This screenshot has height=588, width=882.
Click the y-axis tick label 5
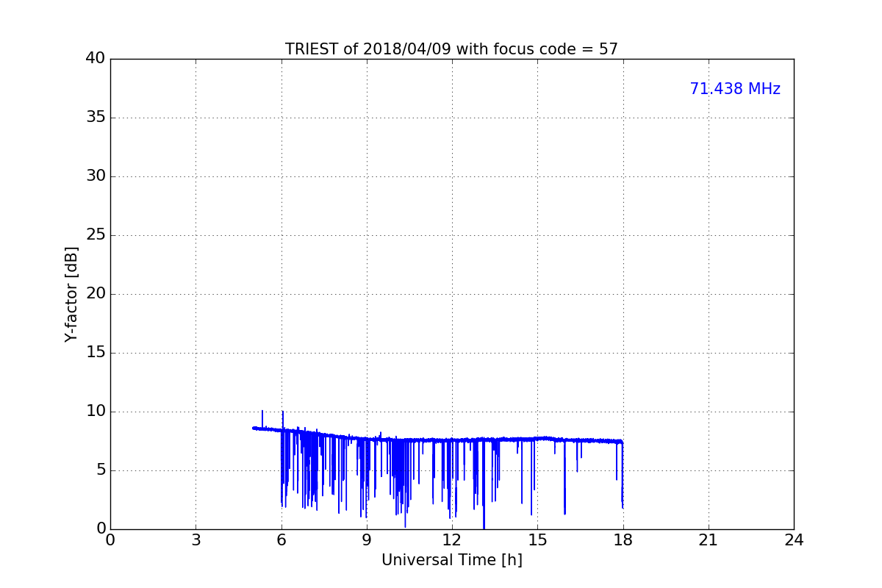click(x=101, y=470)
